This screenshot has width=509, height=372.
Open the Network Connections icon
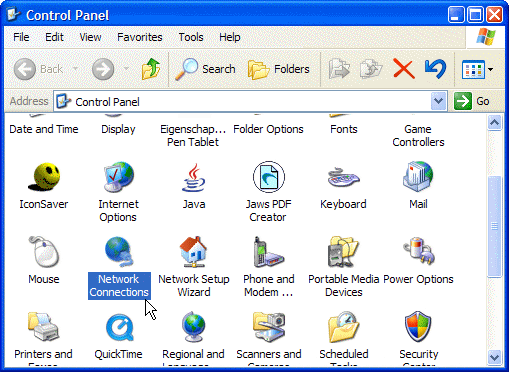(x=119, y=251)
